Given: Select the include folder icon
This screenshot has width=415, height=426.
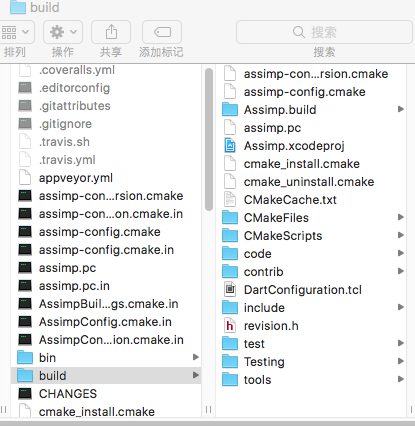Looking at the screenshot, I should click(230, 307).
